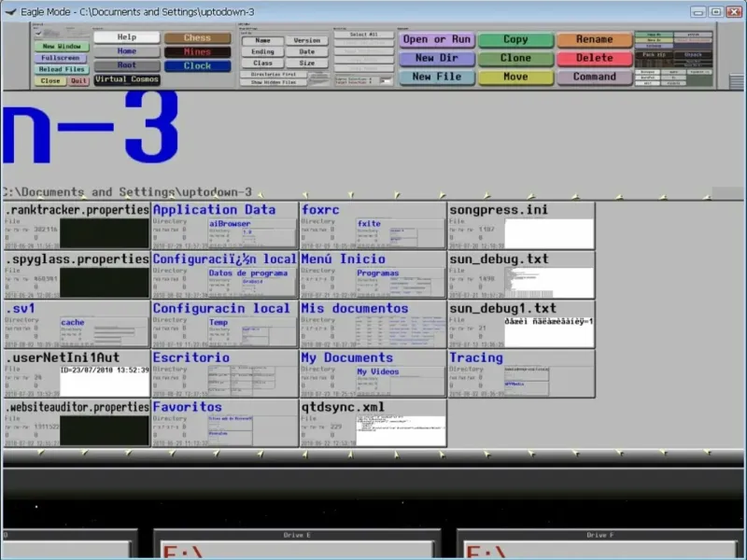Click the cache subfolder inside .sv1
This screenshot has width=747, height=560.
click(104, 332)
